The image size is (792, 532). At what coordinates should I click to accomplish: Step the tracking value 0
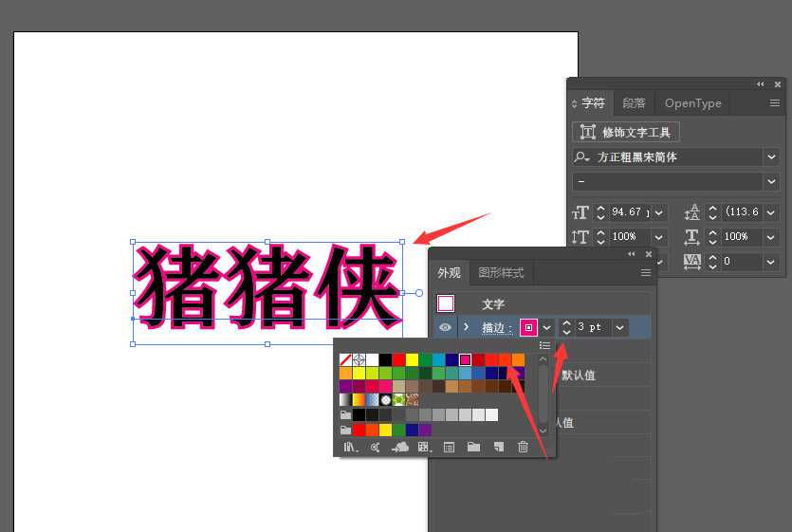point(712,261)
